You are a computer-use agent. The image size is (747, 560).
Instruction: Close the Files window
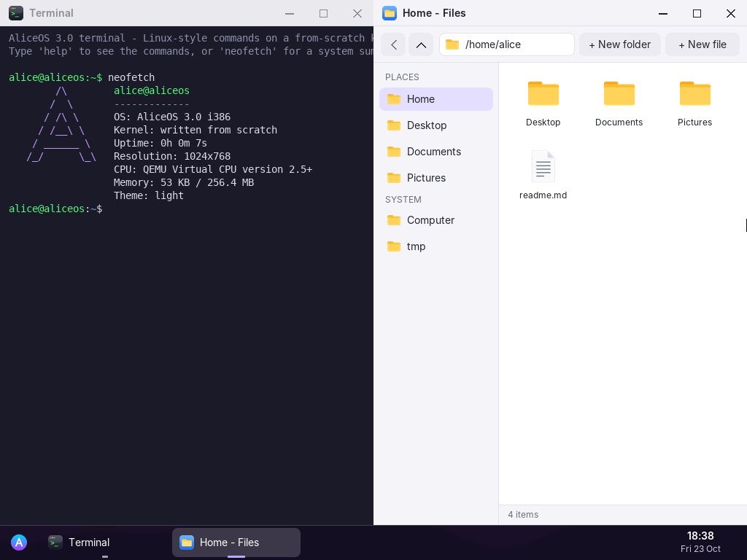(x=731, y=13)
